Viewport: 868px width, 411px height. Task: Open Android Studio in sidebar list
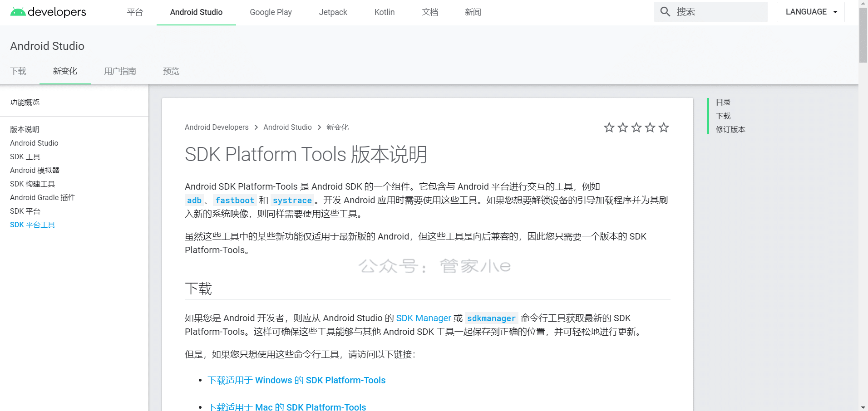[34, 143]
